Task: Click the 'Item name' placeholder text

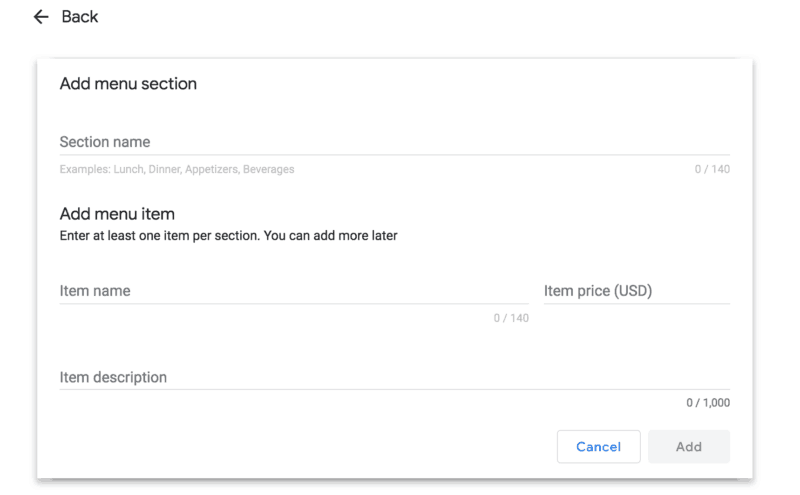Action: (x=95, y=291)
